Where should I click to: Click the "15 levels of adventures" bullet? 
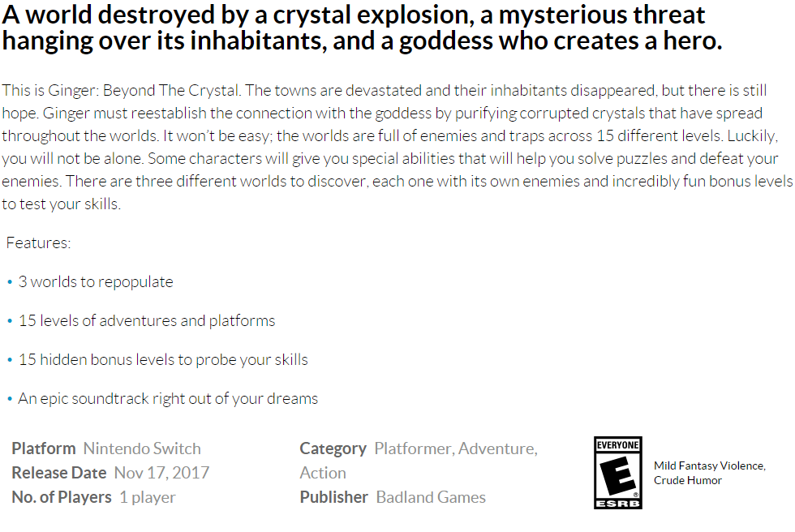coord(147,321)
